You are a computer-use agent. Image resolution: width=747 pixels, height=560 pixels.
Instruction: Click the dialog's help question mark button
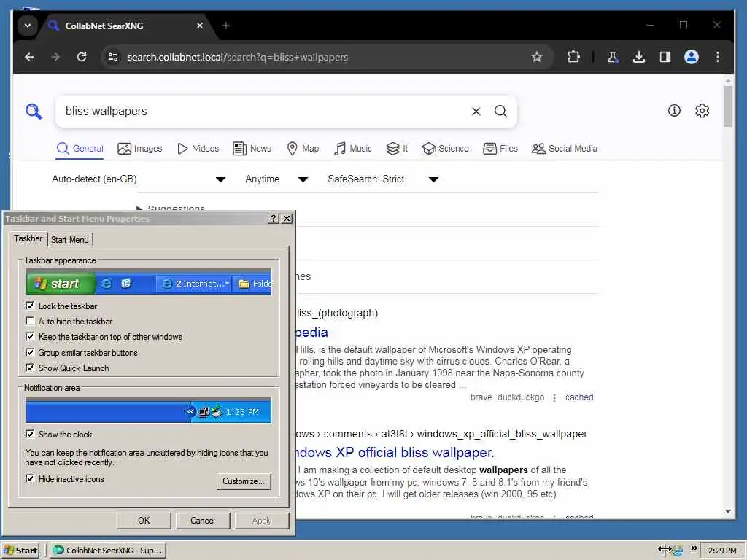[x=274, y=219]
